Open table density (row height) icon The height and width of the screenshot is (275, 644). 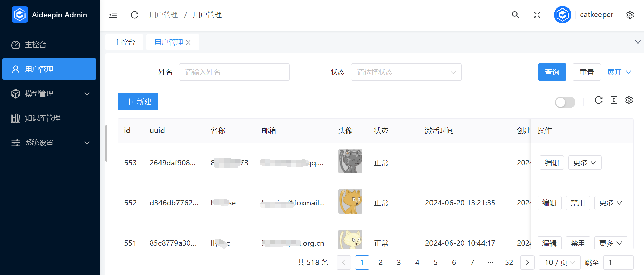click(x=614, y=100)
